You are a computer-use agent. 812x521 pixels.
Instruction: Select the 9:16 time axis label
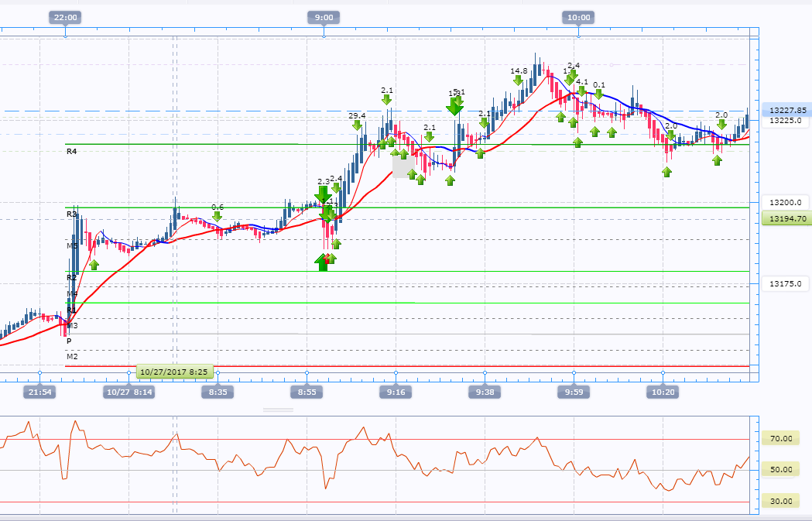click(x=396, y=392)
